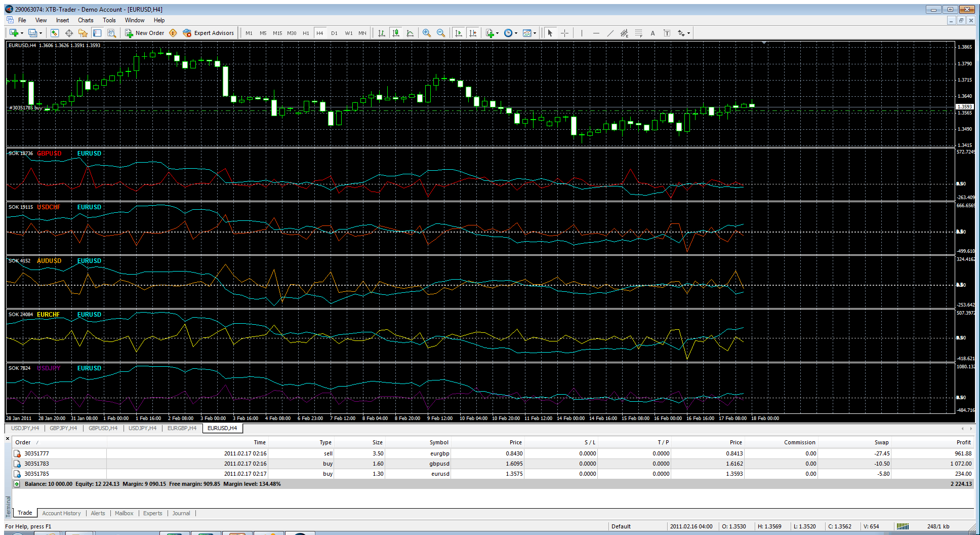Select order 30351777 eurgbp row

tap(493, 453)
